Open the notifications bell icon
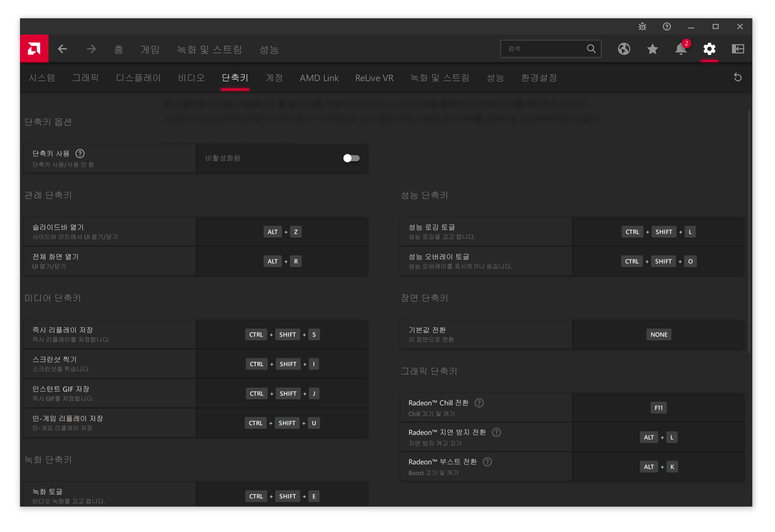Screen dimensions: 775x532 coord(680,49)
